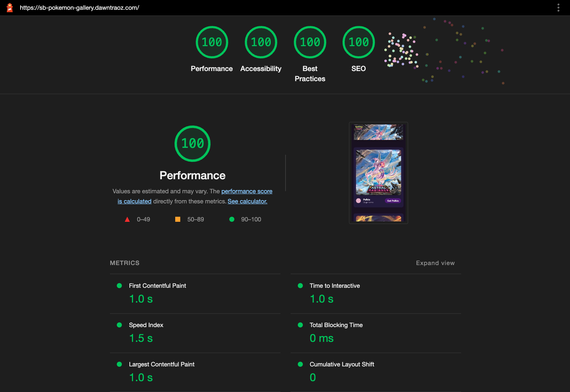Click the Lighthouse logo icon
Image resolution: width=570 pixels, height=392 pixels.
(x=10, y=8)
